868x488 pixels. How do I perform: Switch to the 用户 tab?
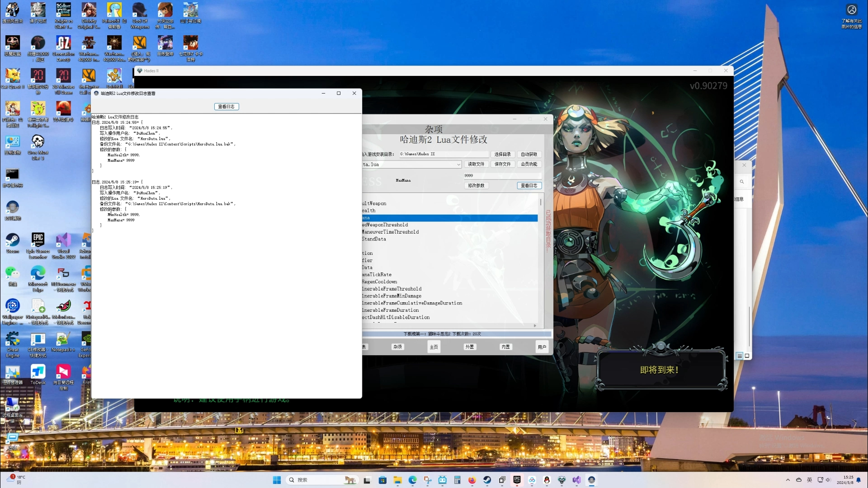pos(542,347)
